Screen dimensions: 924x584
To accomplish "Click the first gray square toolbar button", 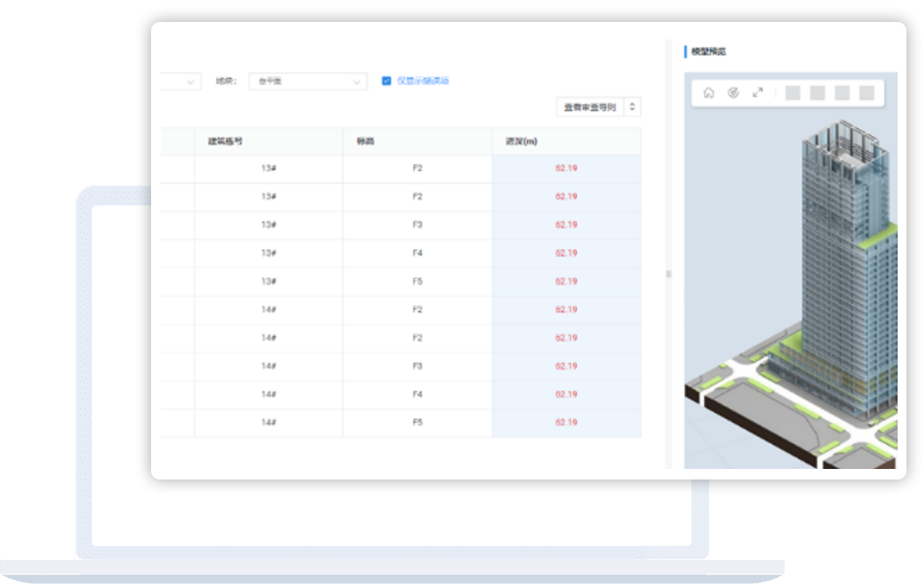I will [x=792, y=93].
